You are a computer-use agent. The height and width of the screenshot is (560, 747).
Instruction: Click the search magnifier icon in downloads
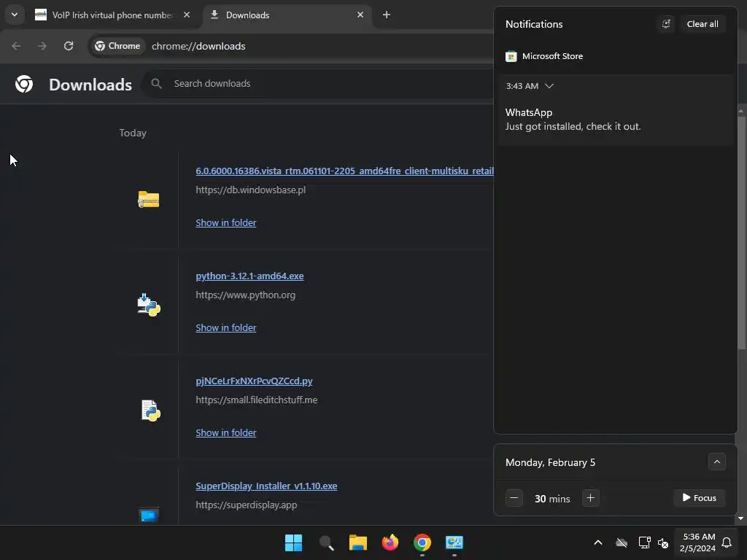pos(156,83)
